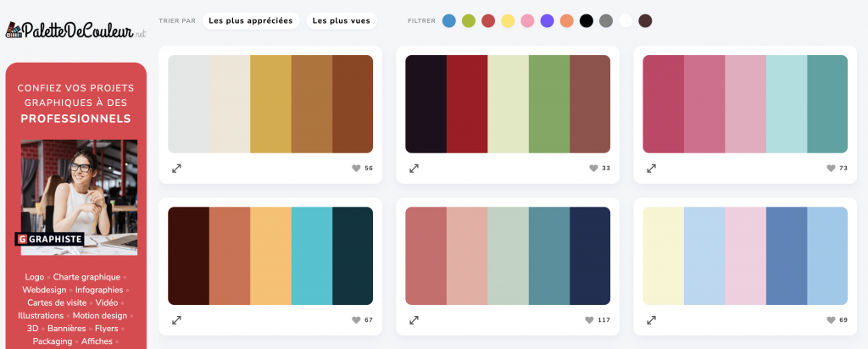The height and width of the screenshot is (349, 868).
Task: Like the palette showing 117 hearts
Action: (589, 320)
